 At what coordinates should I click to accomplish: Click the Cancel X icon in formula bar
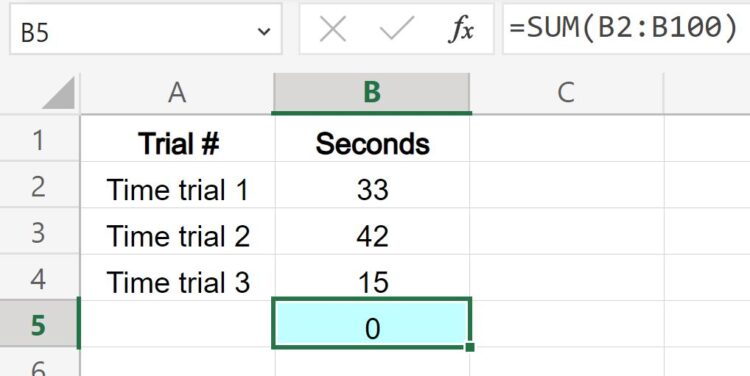332,31
